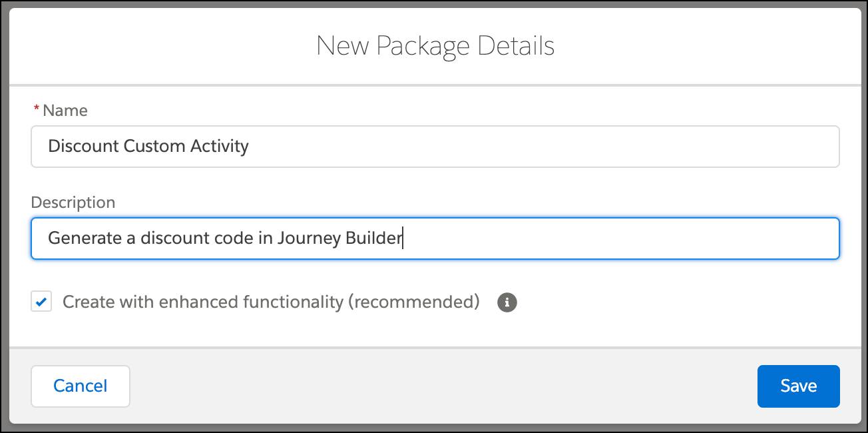
Task: Focus the Description input field
Action: tap(599, 238)
